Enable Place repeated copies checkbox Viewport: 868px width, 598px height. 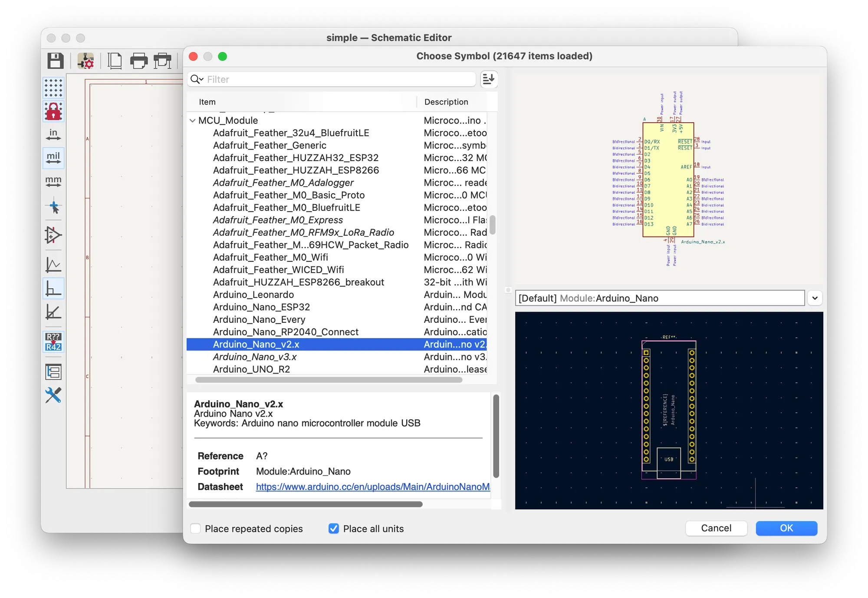pos(196,529)
